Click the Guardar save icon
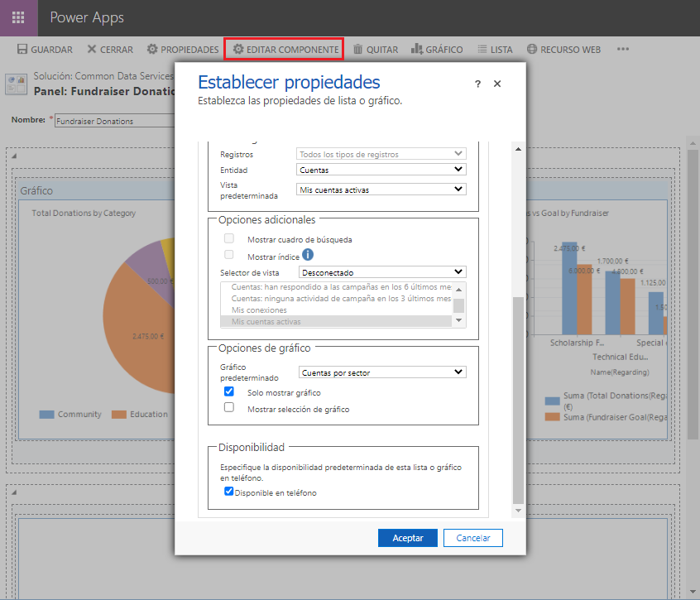Viewport: 700px width, 600px height. [22, 49]
